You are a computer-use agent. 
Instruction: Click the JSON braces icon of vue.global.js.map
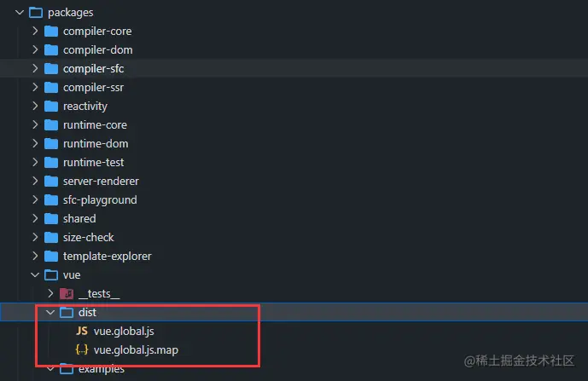pyautogui.click(x=82, y=349)
